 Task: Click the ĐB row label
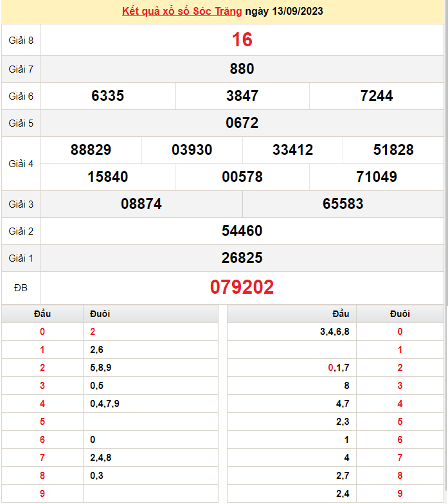point(21,288)
